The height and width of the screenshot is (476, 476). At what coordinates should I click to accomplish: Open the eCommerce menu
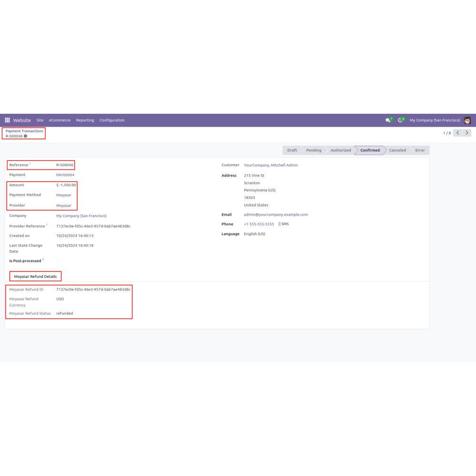[x=60, y=120]
